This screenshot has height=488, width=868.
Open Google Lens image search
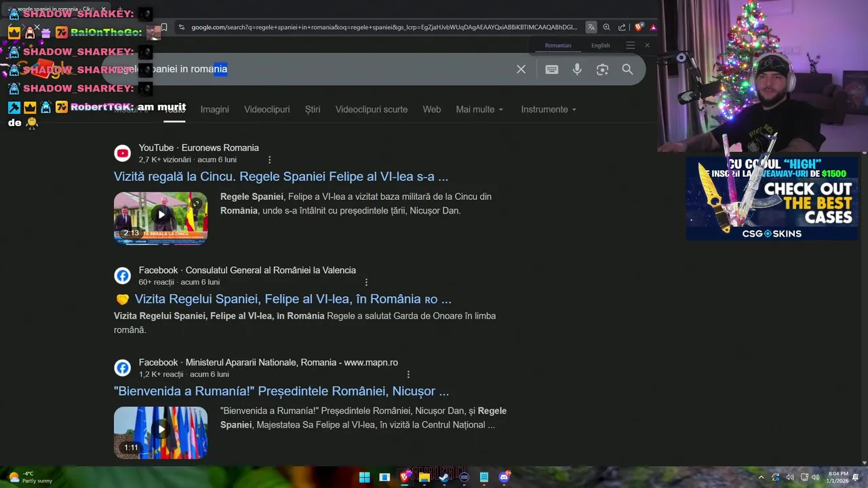(x=602, y=69)
